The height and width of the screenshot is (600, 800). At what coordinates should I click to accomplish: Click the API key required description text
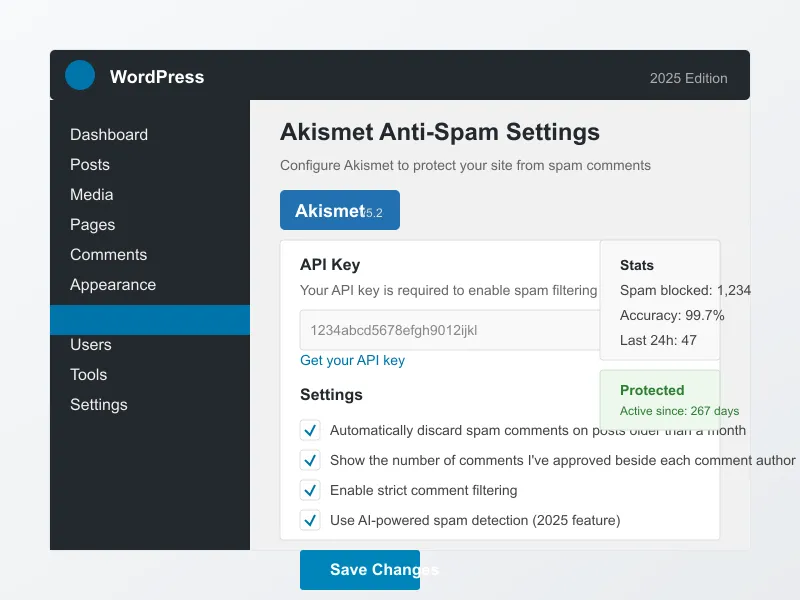(448, 290)
